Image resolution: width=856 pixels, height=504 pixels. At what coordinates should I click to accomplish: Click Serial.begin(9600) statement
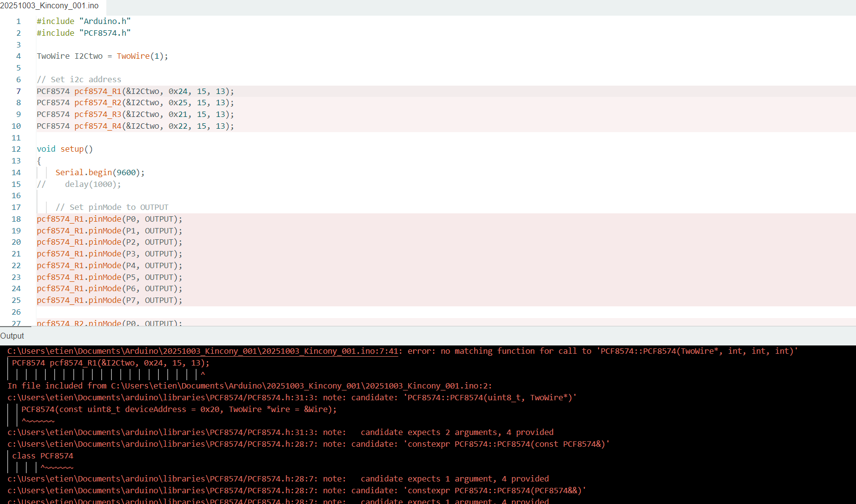(100, 173)
